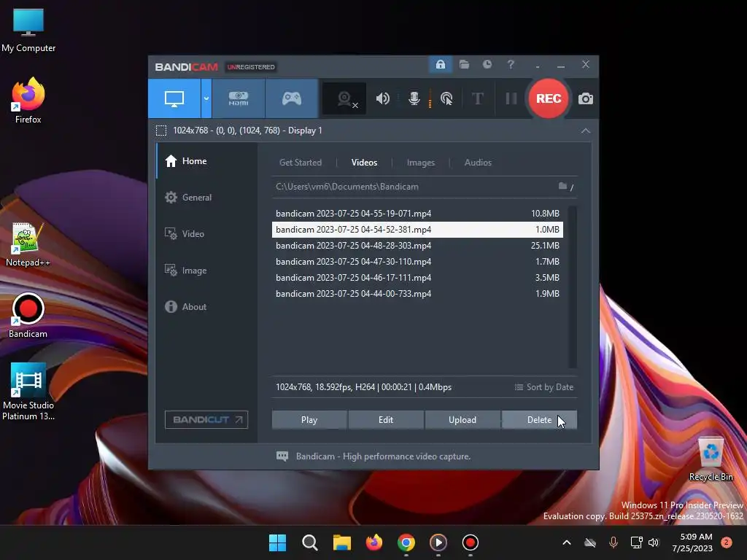Open Video settings in sidebar
747x560 pixels.
pyautogui.click(x=206, y=234)
